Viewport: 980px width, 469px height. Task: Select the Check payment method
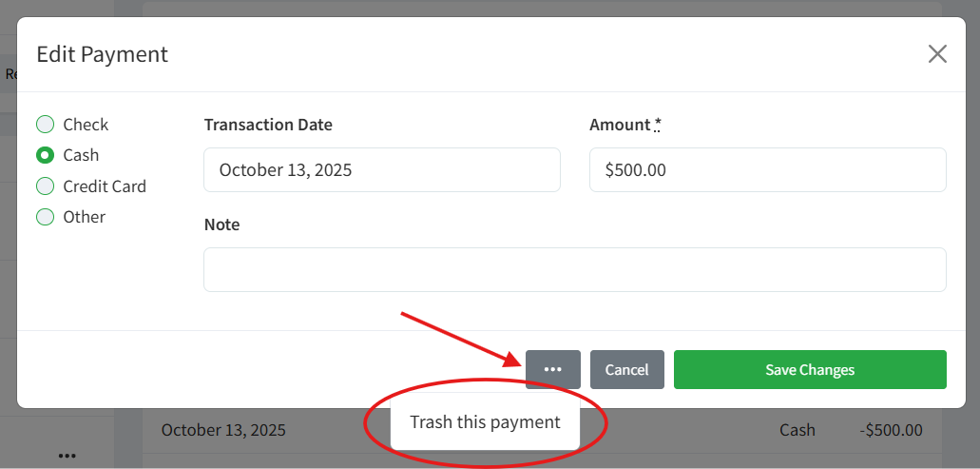(x=45, y=125)
